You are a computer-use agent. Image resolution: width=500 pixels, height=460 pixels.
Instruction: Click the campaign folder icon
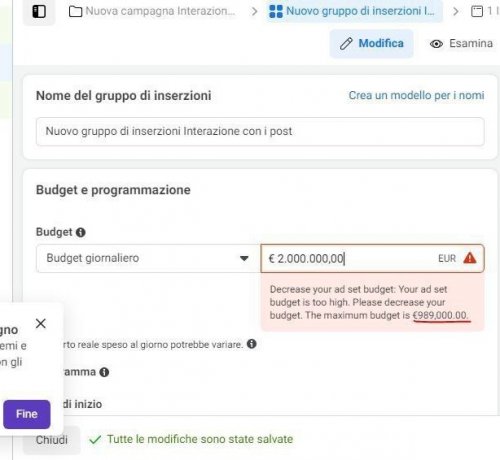(x=75, y=11)
